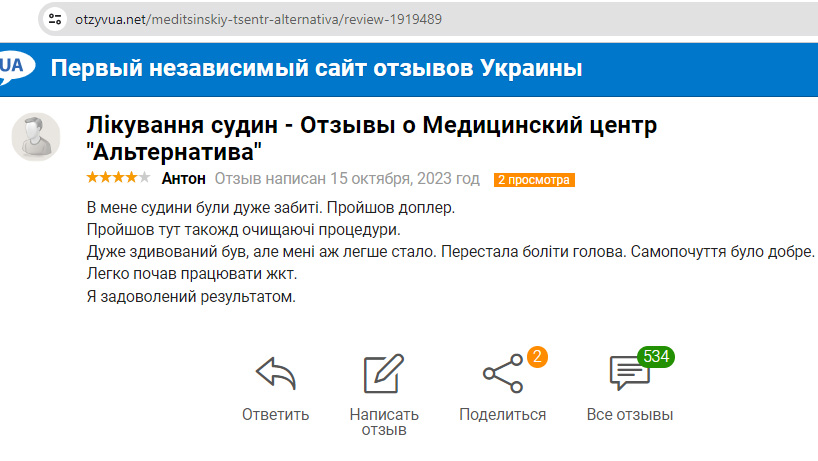The height and width of the screenshot is (461, 818).
Task: Click review date 15 октября, 2023 год
Action: [405, 179]
